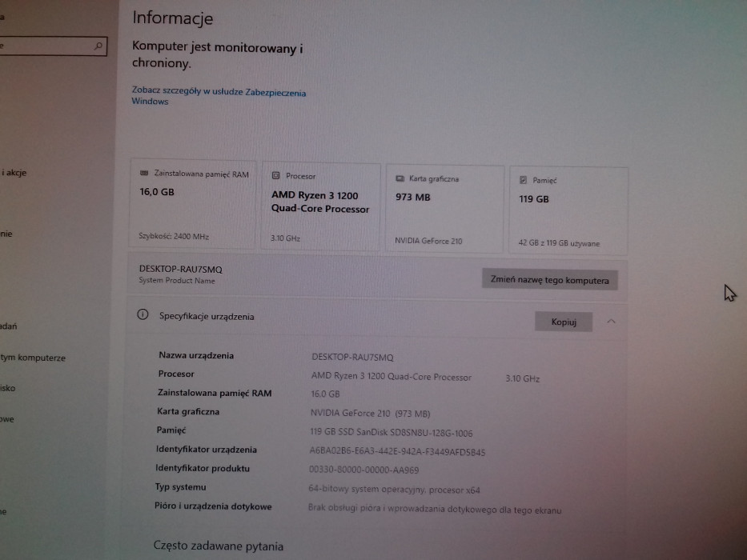Screen dimensions: 747x560
Task: Click the 64-bitowy system operacyjny value
Action: (x=394, y=490)
